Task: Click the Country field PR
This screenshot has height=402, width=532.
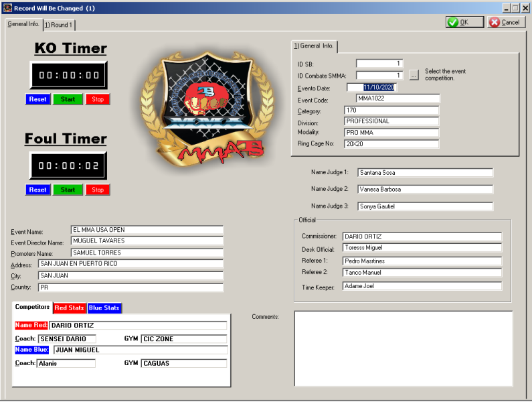Action: tap(130, 287)
